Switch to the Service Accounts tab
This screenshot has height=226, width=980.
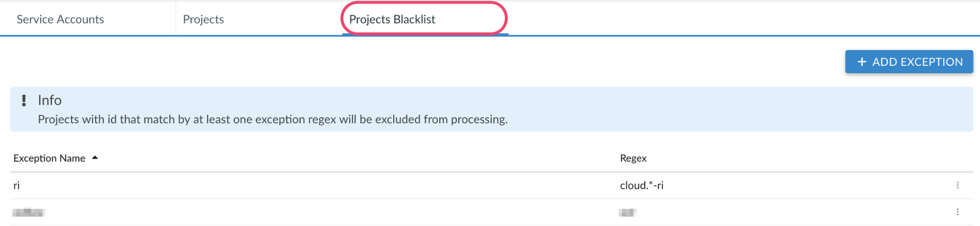(x=60, y=19)
